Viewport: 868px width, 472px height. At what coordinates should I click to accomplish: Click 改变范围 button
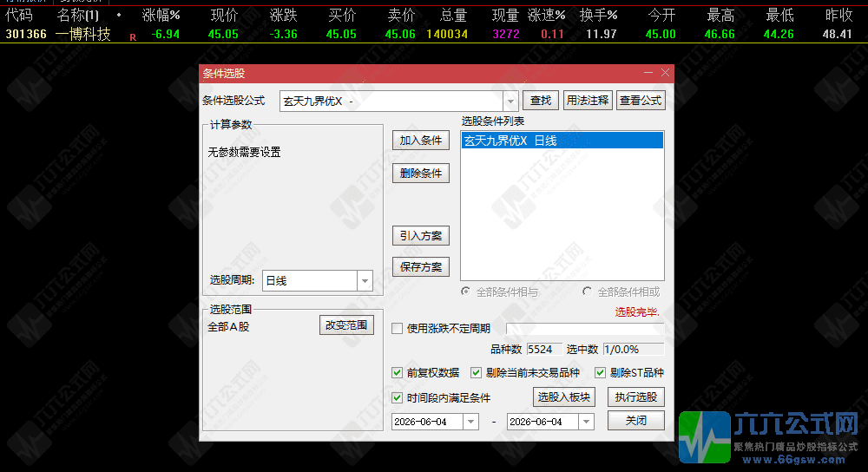346,325
